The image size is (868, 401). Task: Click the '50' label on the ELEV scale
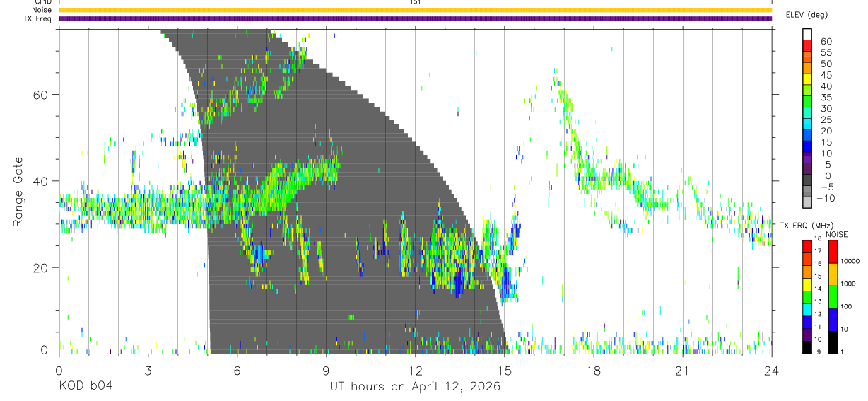826,64
